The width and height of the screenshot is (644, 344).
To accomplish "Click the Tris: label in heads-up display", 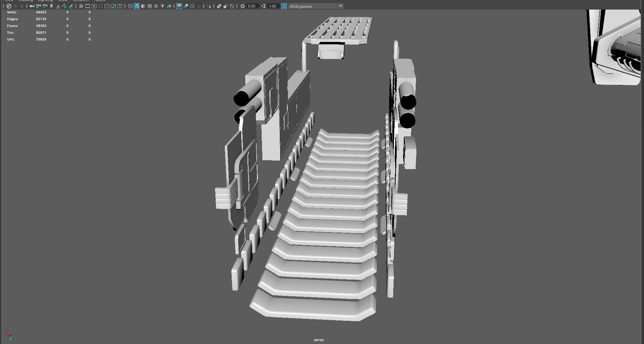I will click(11, 33).
